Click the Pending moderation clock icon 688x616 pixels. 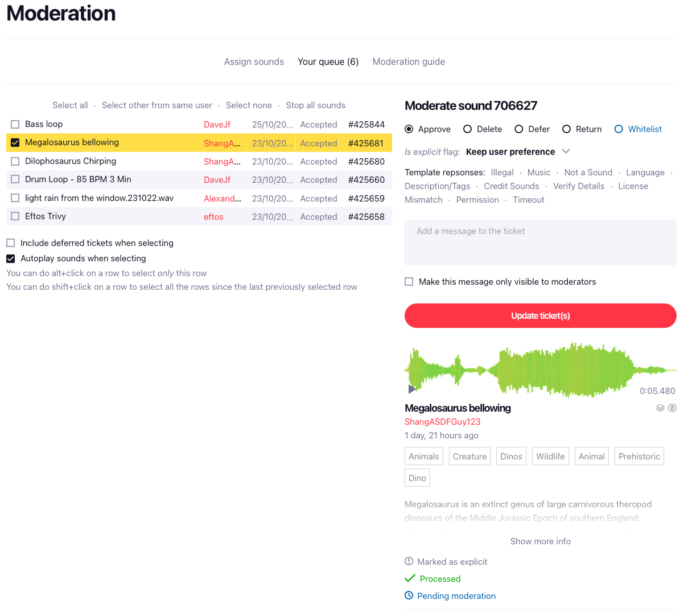click(409, 596)
